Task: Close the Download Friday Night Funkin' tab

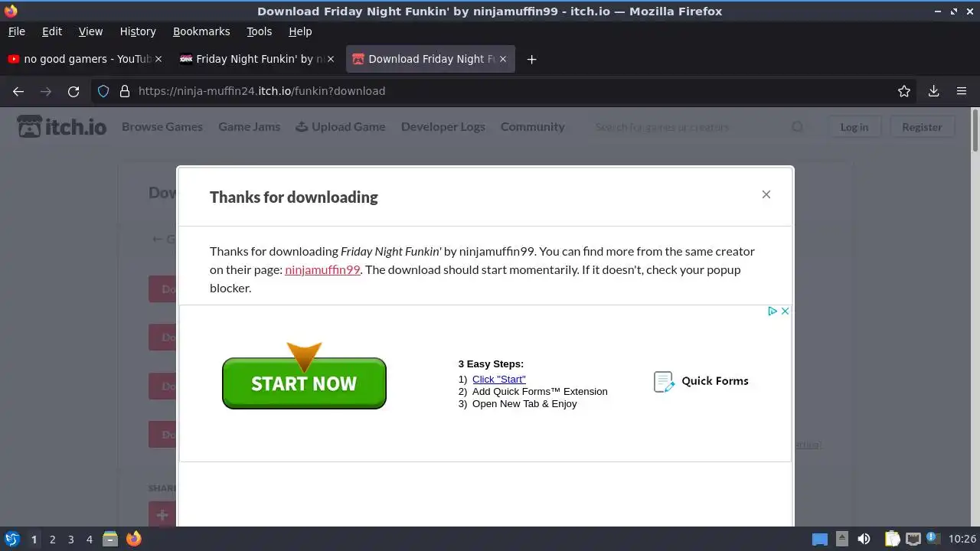Action: [503, 59]
